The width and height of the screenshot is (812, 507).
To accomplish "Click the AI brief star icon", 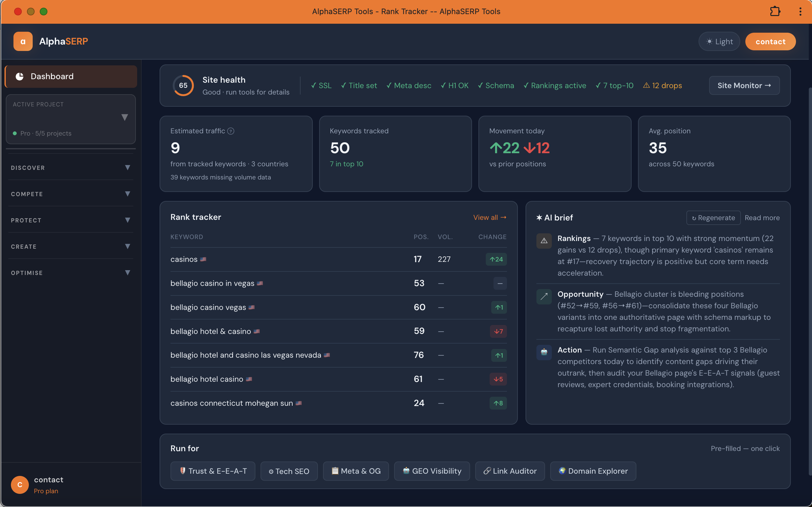I will click(539, 218).
